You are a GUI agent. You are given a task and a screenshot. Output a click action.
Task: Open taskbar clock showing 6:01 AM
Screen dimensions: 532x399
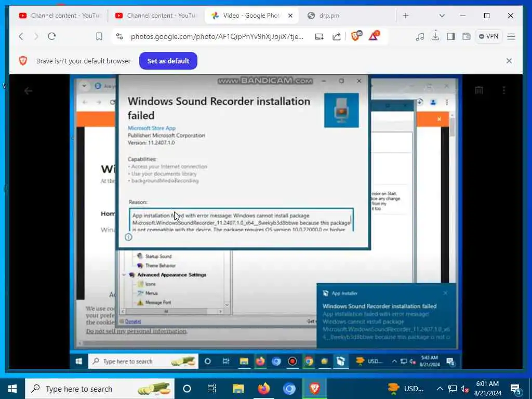click(x=487, y=389)
